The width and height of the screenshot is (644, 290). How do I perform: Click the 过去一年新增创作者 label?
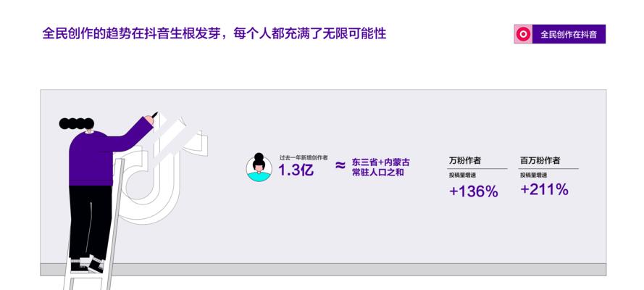[x=304, y=157]
